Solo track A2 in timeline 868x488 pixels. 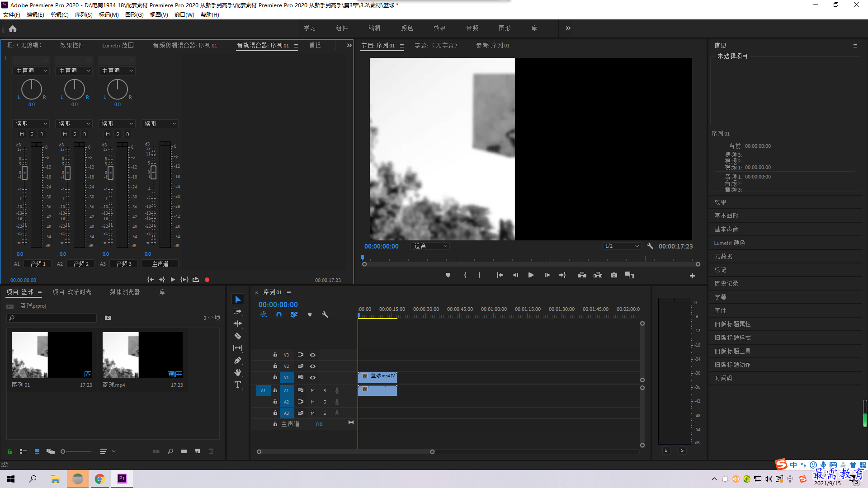click(x=325, y=402)
